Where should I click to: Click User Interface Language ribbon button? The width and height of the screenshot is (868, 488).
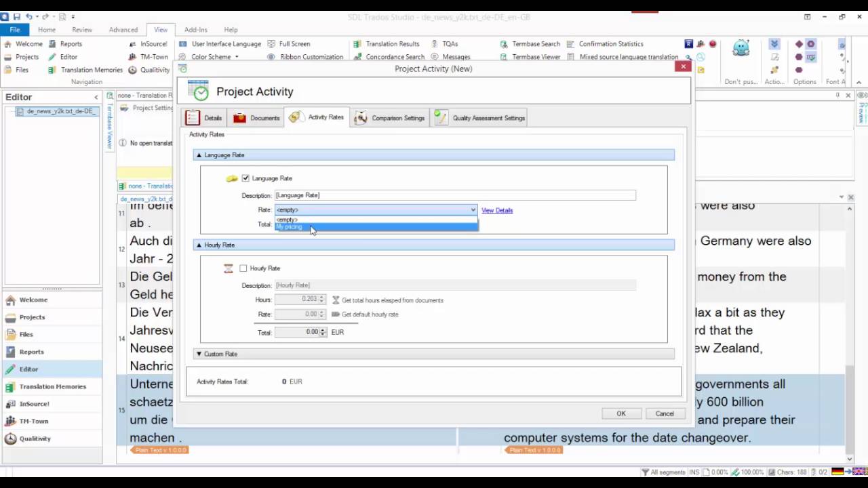click(220, 44)
